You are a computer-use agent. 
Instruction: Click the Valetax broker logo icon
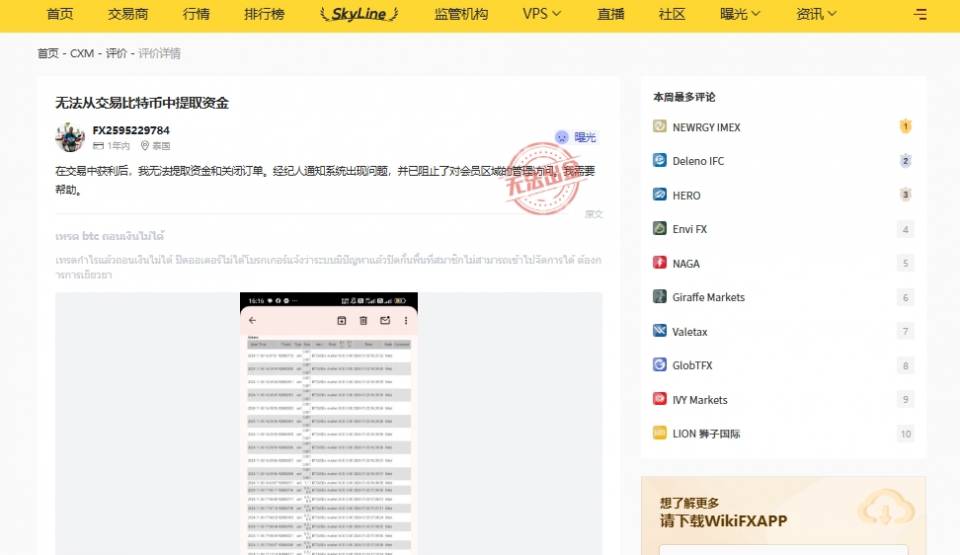pyautogui.click(x=659, y=331)
